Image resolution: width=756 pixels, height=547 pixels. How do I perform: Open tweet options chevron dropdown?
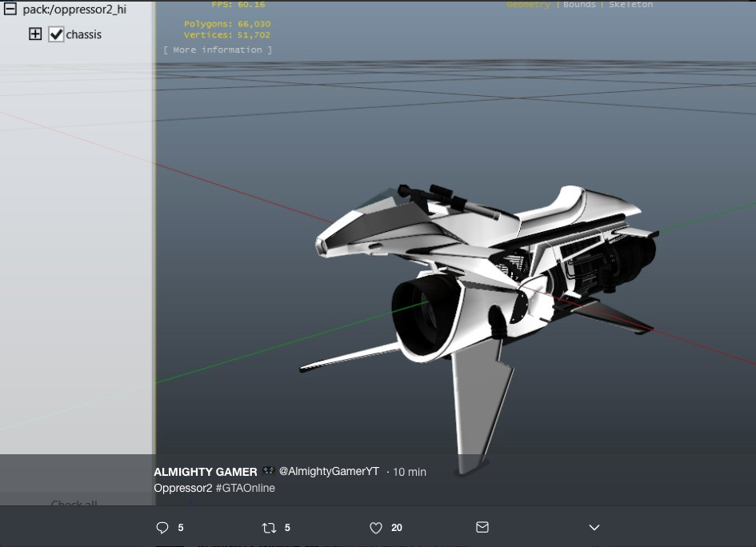click(594, 528)
